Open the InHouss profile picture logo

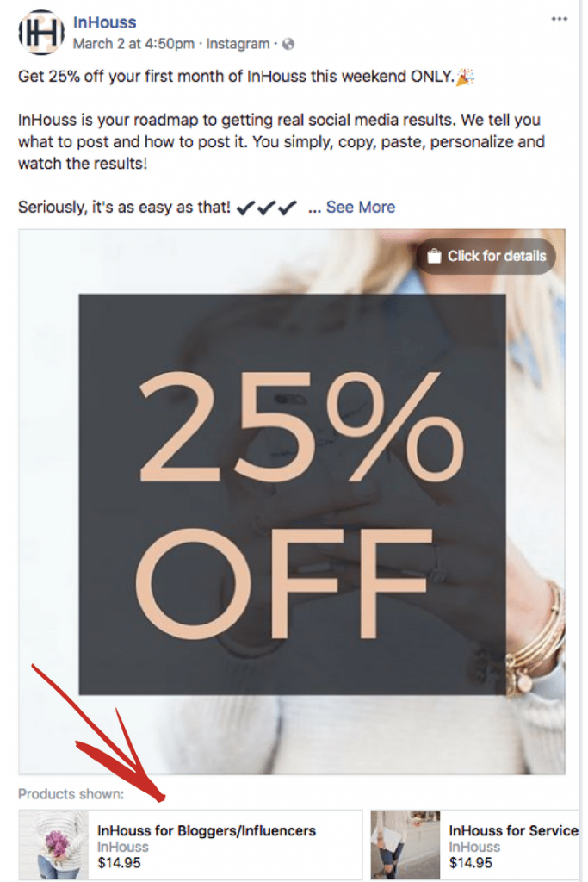[41, 33]
